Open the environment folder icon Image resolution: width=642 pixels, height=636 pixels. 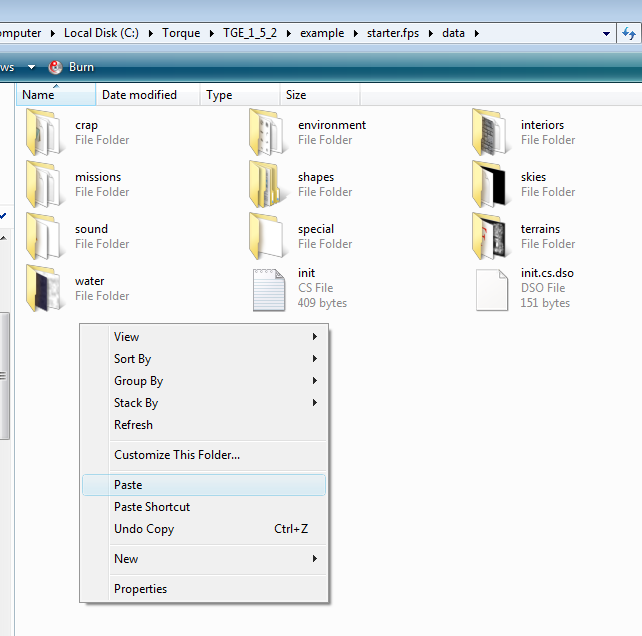click(x=268, y=132)
